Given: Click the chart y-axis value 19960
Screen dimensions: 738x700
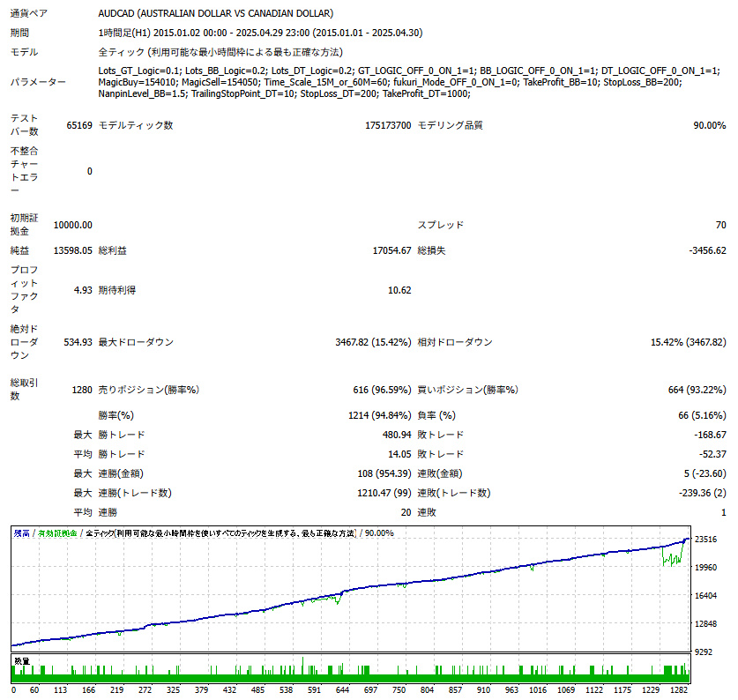Looking at the screenshot, I should [x=706, y=567].
